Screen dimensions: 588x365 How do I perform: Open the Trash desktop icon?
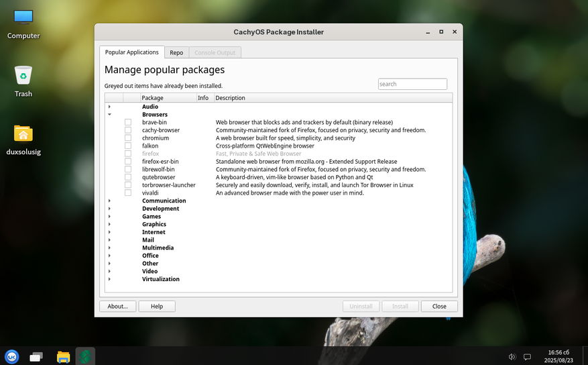pos(23,81)
